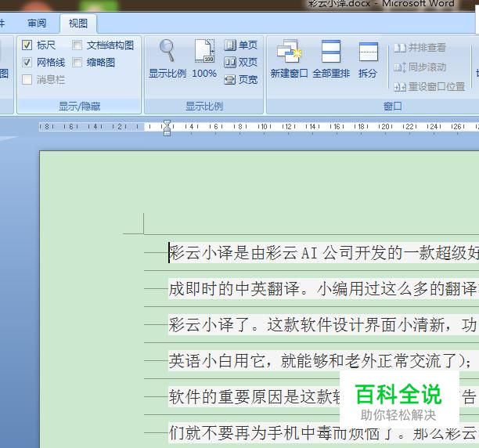This screenshot has height=448, width=479.
Task: Select the 视图 view tab
Action: click(78, 23)
